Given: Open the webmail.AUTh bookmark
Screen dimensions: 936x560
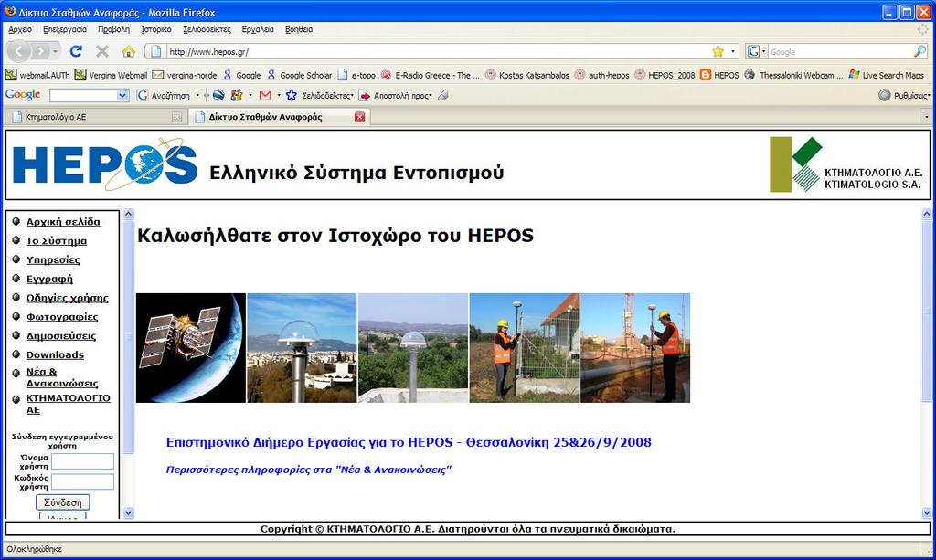Looking at the screenshot, I should [37, 75].
